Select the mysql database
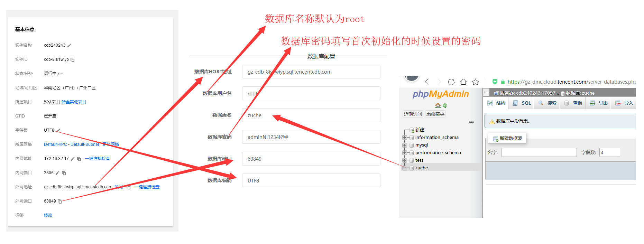 click(422, 145)
